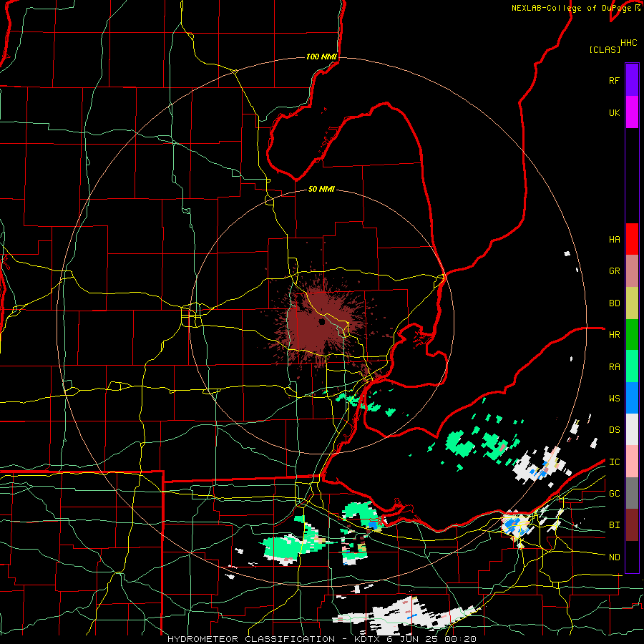The width and height of the screenshot is (644, 644).
Task: Click the '00:20' timestamp
Action: [459, 639]
